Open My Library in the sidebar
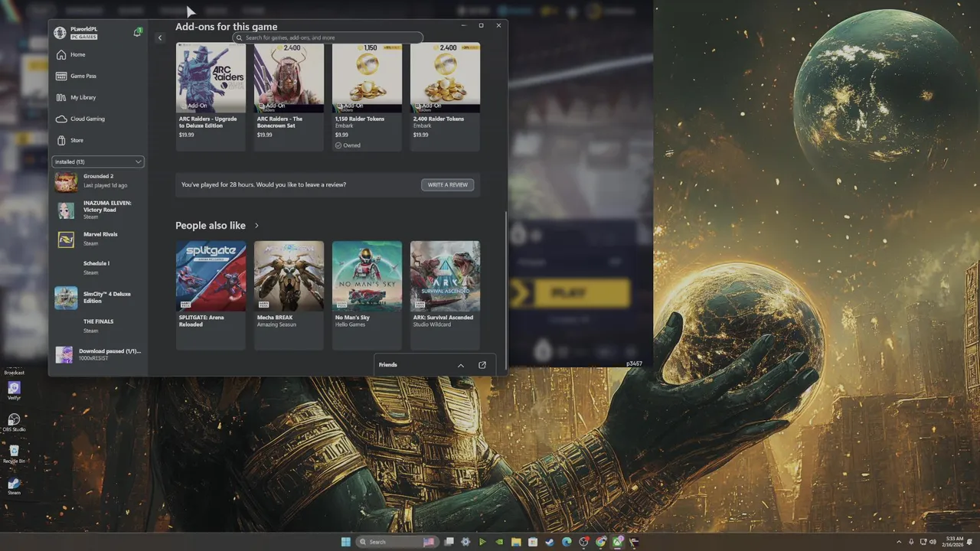 click(98, 98)
